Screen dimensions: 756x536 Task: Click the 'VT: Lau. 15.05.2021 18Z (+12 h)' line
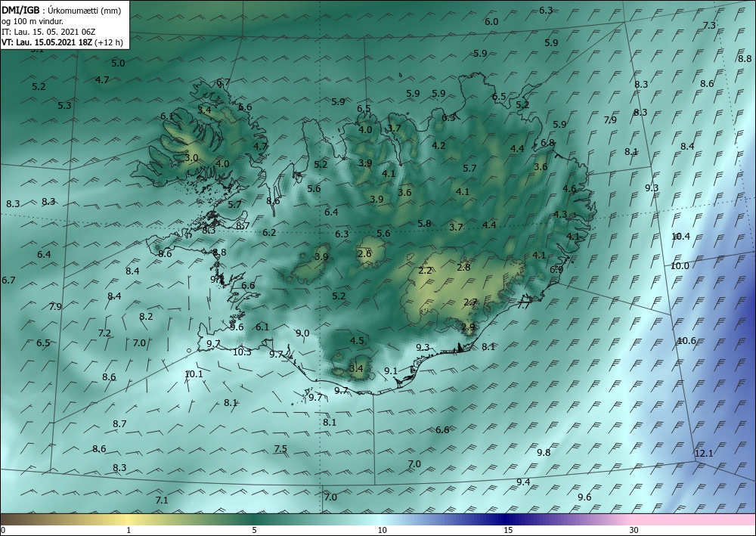click(x=62, y=42)
